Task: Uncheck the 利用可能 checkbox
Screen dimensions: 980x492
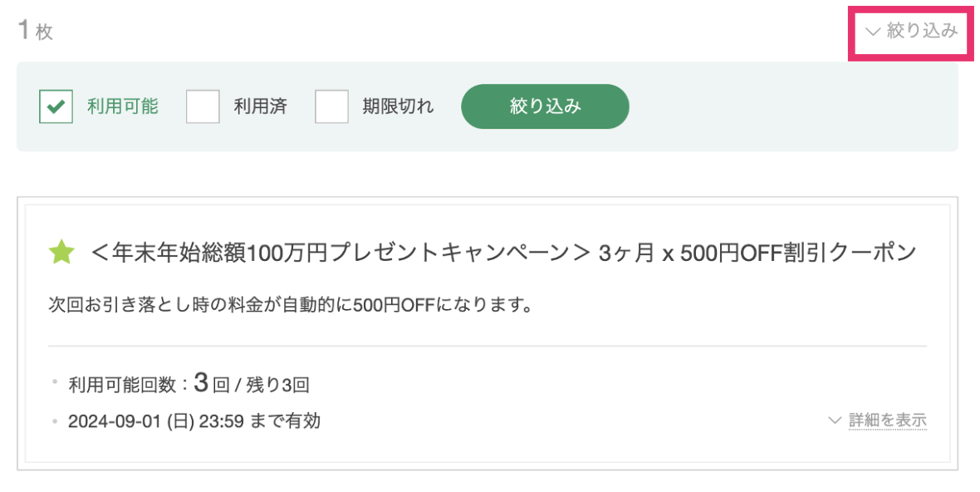Action: (56, 106)
